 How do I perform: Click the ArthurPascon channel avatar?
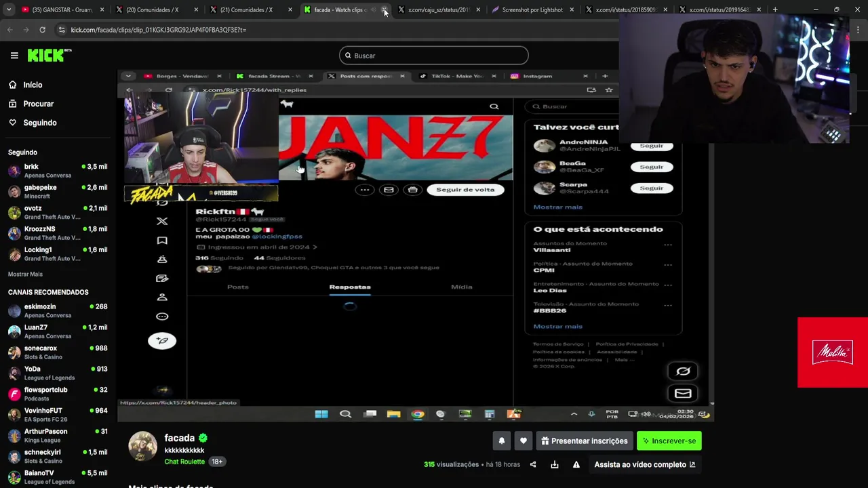[14, 436]
